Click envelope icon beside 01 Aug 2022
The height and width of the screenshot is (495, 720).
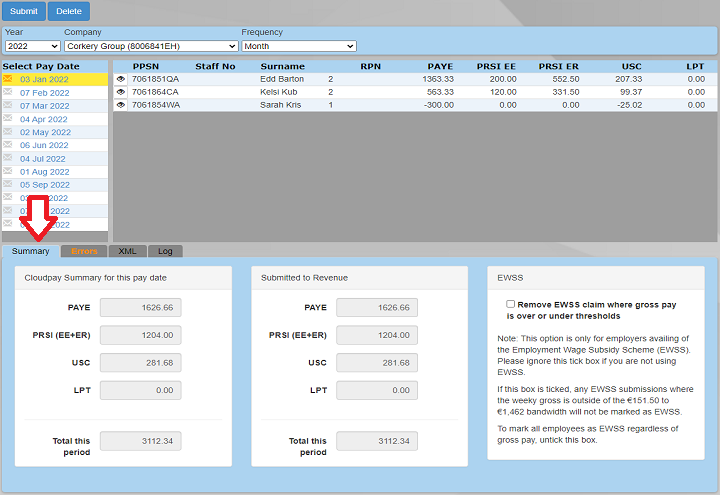[x=8, y=172]
